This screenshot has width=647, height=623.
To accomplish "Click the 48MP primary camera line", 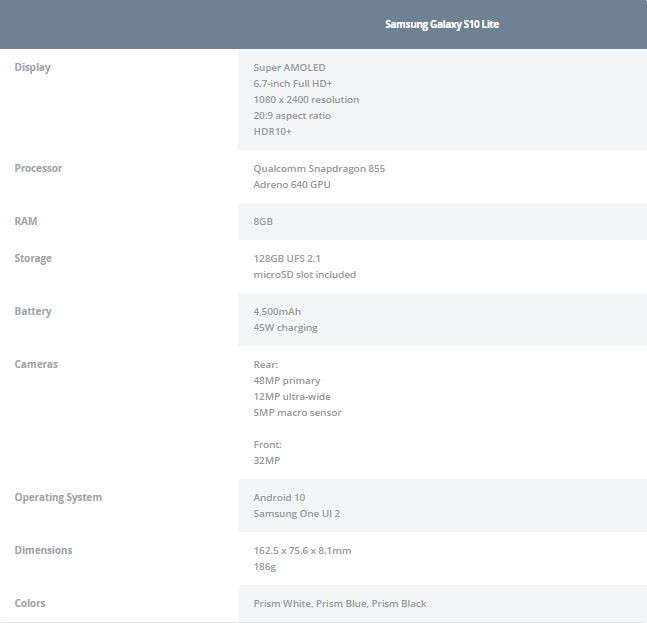I will pos(287,380).
